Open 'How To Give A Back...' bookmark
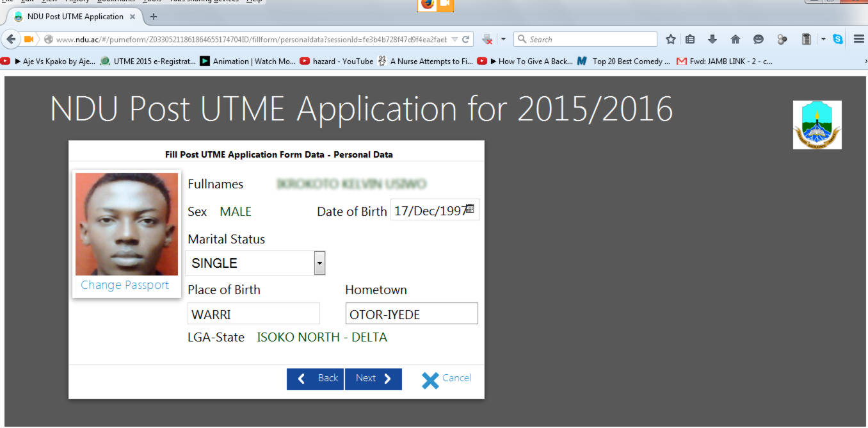868x428 pixels. [525, 62]
